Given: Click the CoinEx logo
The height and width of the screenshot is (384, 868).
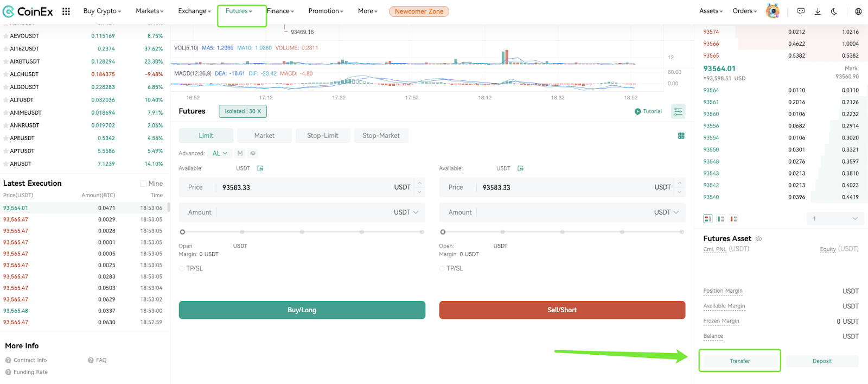Looking at the screenshot, I should tap(28, 11).
